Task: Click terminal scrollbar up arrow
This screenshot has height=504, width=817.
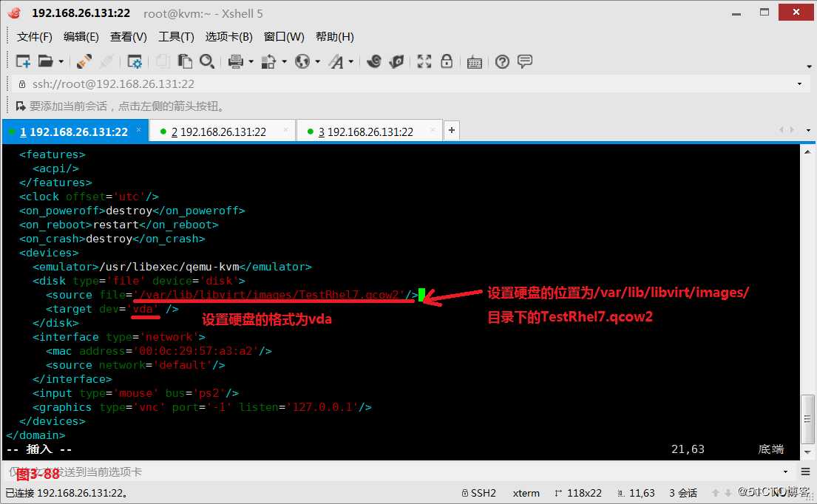Action: (807, 152)
